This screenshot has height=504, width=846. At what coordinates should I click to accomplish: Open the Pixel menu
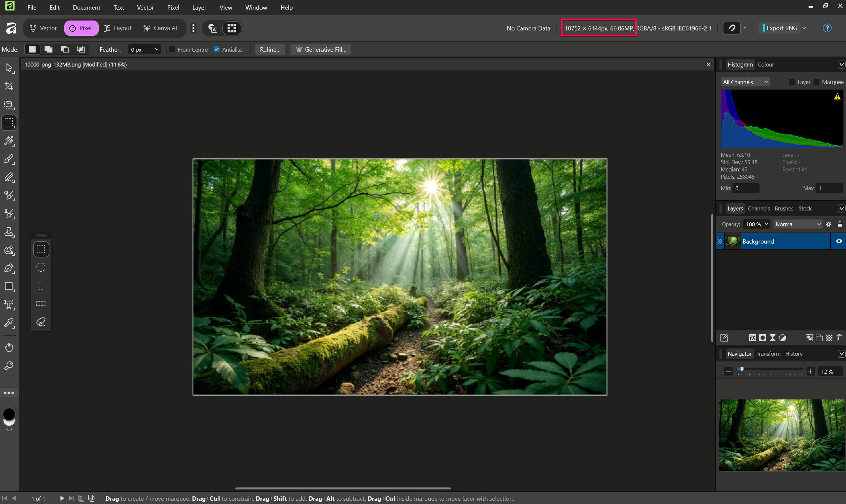pos(173,8)
